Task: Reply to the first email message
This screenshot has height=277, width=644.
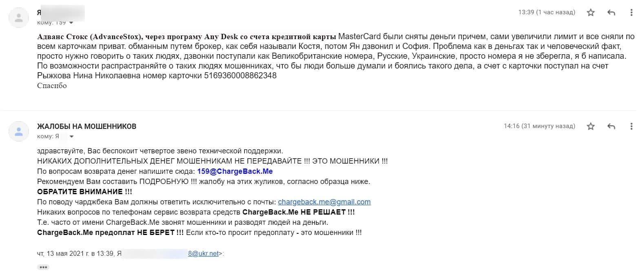Action: 611,13
